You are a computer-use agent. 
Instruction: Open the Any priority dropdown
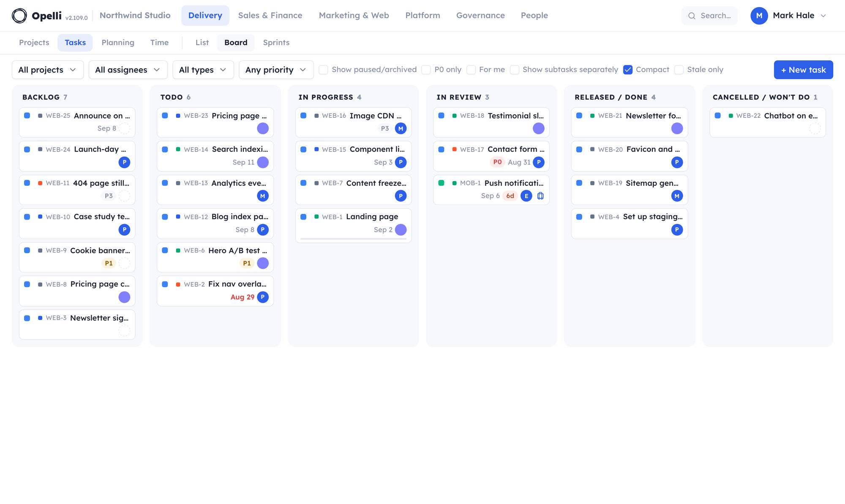tap(276, 70)
